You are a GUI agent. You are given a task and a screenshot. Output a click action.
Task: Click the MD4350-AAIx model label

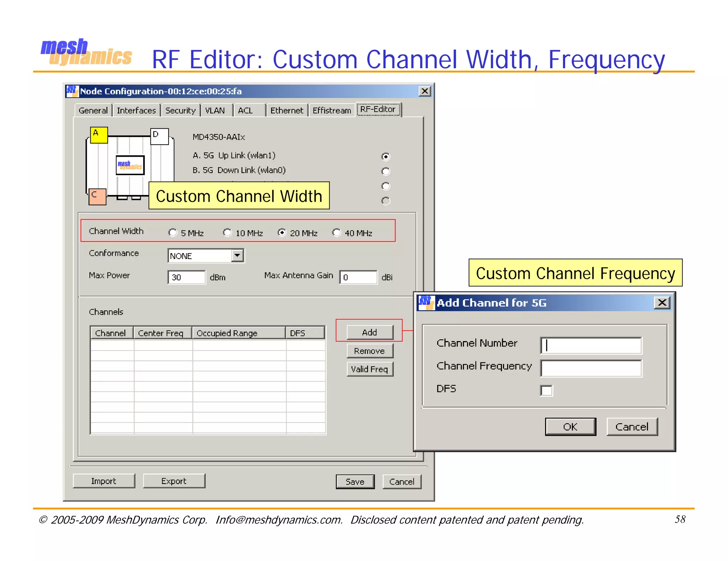pos(219,137)
